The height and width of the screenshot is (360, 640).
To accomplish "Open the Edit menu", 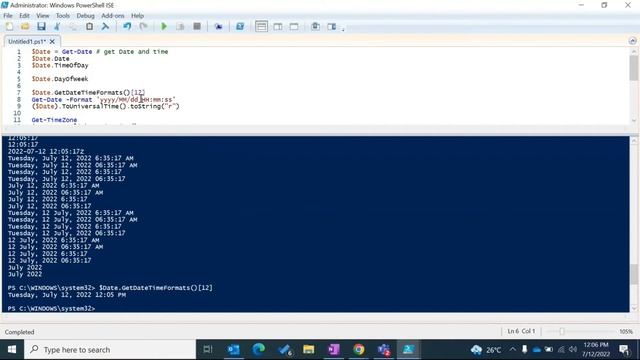I will pos(24,16).
